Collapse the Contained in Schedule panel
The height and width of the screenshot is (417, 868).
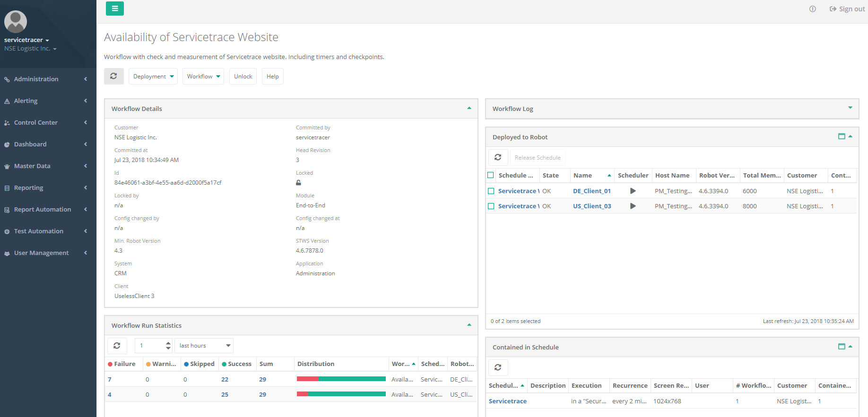pos(851,347)
